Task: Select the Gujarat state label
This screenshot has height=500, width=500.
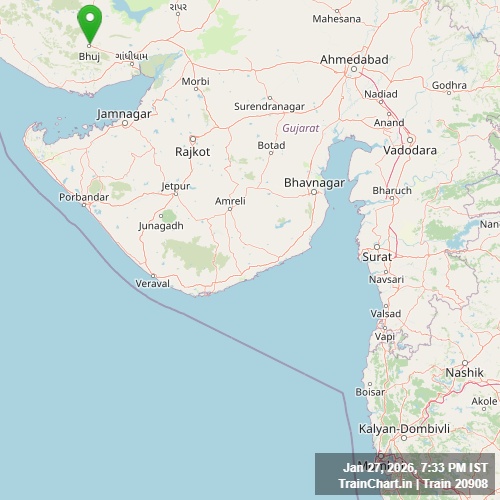Action: 301,128
